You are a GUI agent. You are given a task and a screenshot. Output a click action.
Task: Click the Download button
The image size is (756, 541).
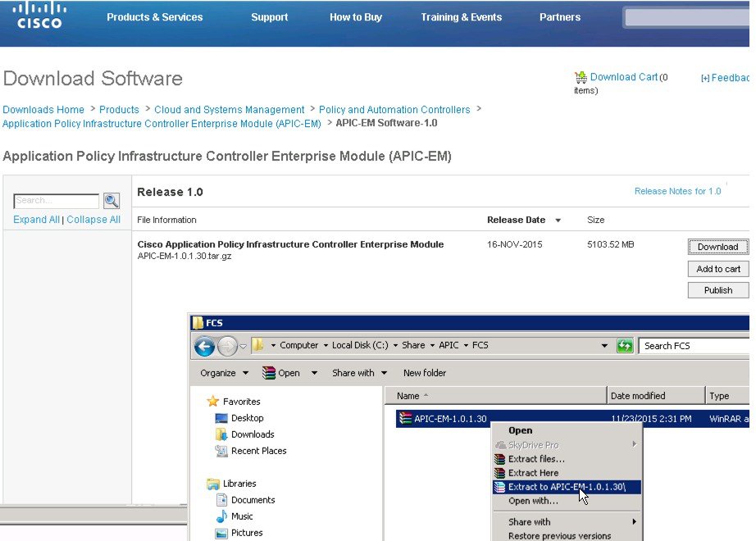point(718,247)
